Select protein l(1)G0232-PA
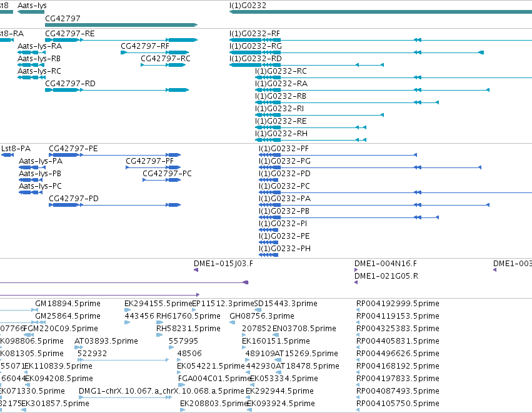This screenshot has width=532, height=413. (284, 199)
